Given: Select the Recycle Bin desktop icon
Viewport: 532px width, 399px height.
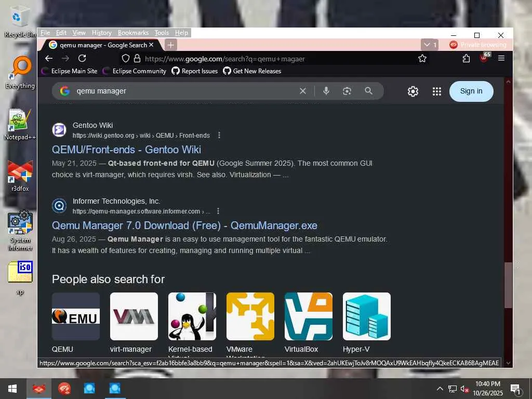Looking at the screenshot, I should tap(19, 22).
